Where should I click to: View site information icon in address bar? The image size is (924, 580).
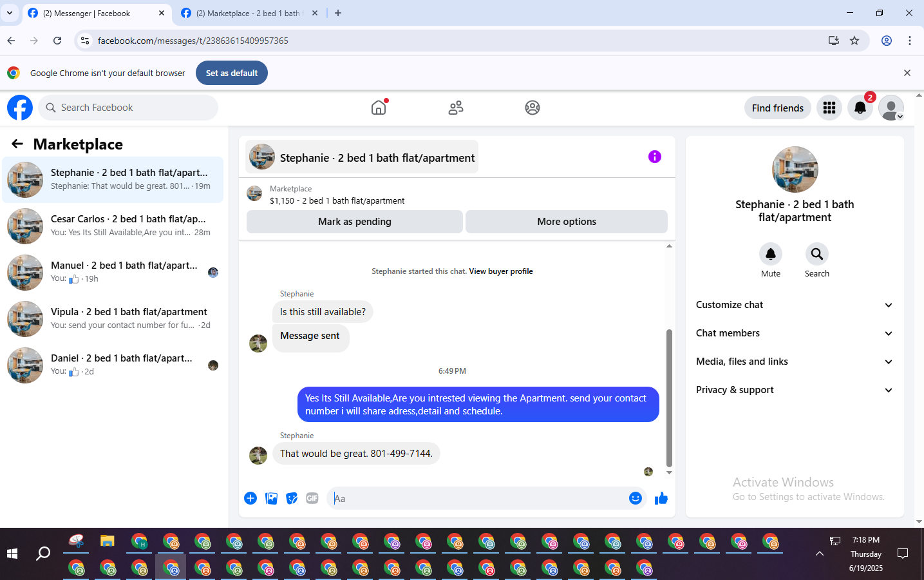pyautogui.click(x=84, y=41)
